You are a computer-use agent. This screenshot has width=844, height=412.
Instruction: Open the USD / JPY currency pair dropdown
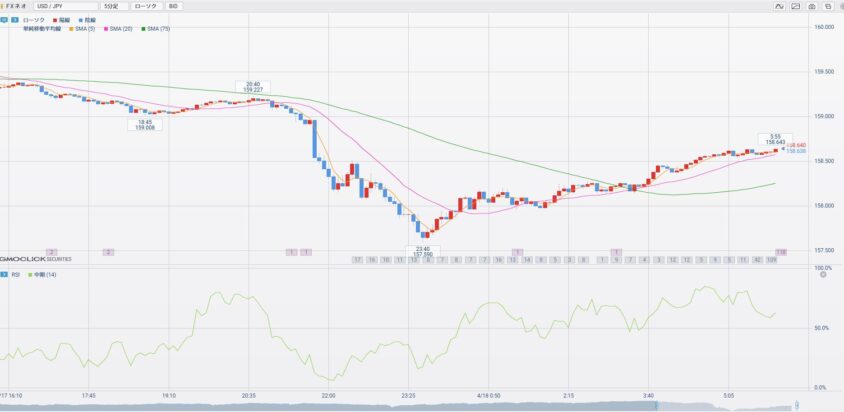coord(64,6)
